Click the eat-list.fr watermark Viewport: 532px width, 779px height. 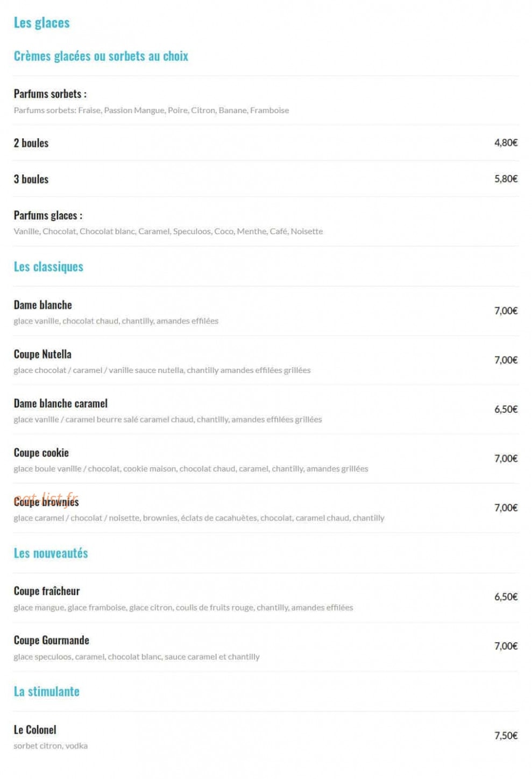click(x=46, y=498)
